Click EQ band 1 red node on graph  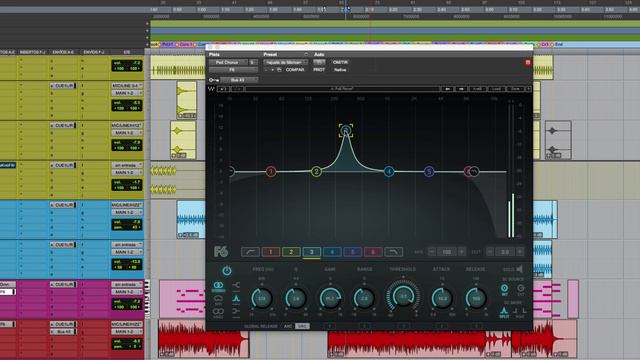tap(271, 171)
